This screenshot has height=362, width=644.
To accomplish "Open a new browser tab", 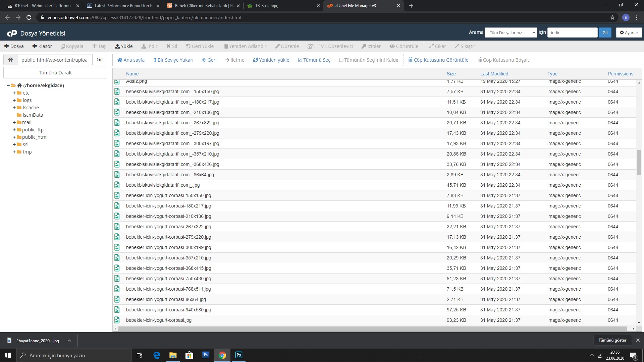I will (411, 6).
